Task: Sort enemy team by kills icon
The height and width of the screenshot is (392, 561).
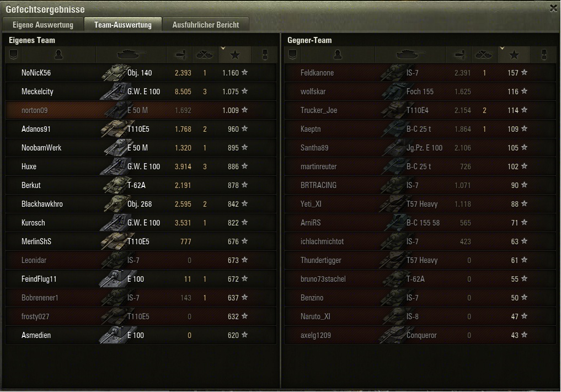Action: coord(484,55)
